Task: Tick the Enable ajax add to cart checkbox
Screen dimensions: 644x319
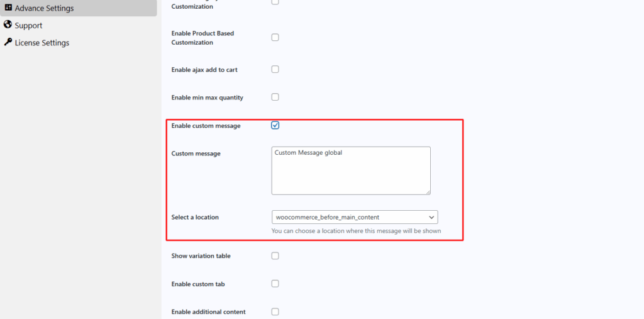Action: point(275,69)
